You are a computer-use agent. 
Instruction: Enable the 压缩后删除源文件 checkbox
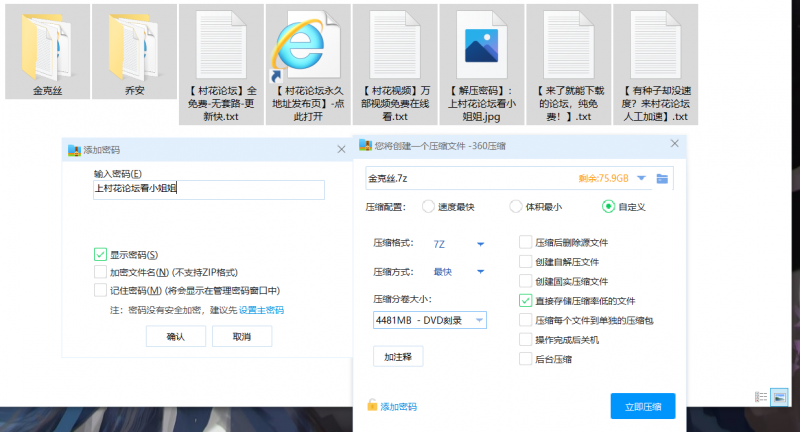[x=526, y=242]
